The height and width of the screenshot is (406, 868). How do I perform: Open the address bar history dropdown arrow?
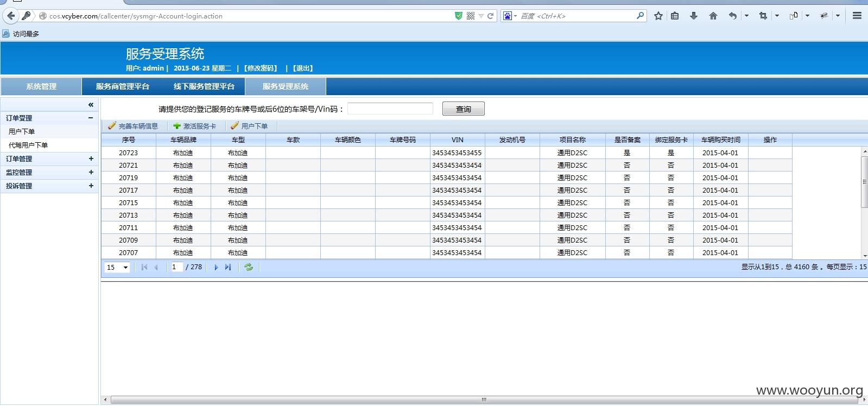pos(481,16)
